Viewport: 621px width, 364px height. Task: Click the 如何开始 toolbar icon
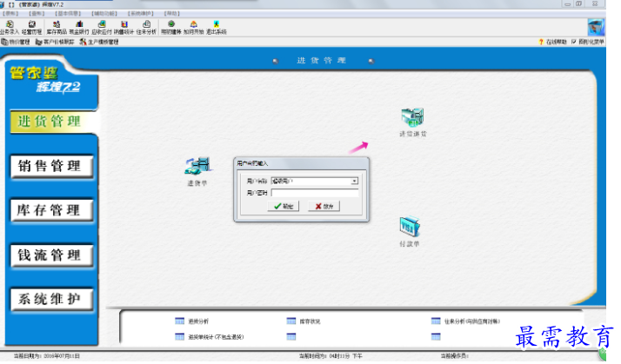pos(194,27)
